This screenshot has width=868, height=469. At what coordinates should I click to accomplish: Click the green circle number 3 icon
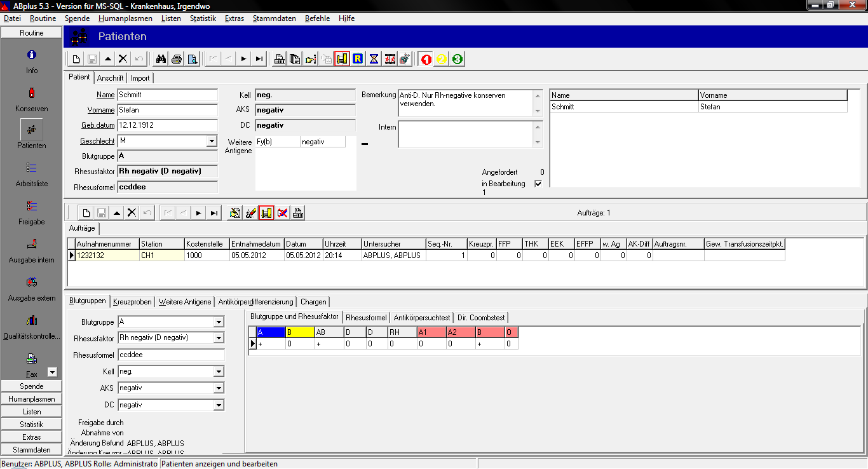(457, 59)
